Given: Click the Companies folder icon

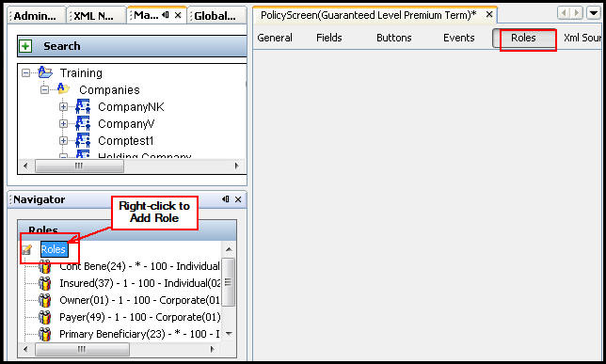Looking at the screenshot, I should click(63, 89).
